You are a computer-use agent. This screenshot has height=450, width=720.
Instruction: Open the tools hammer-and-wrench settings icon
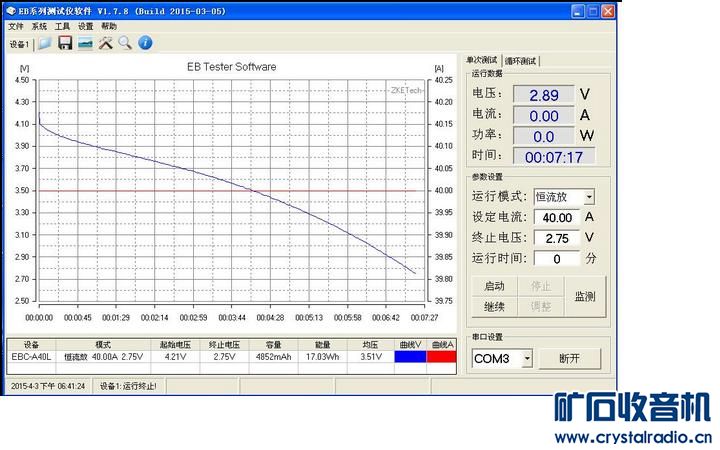pos(105,43)
